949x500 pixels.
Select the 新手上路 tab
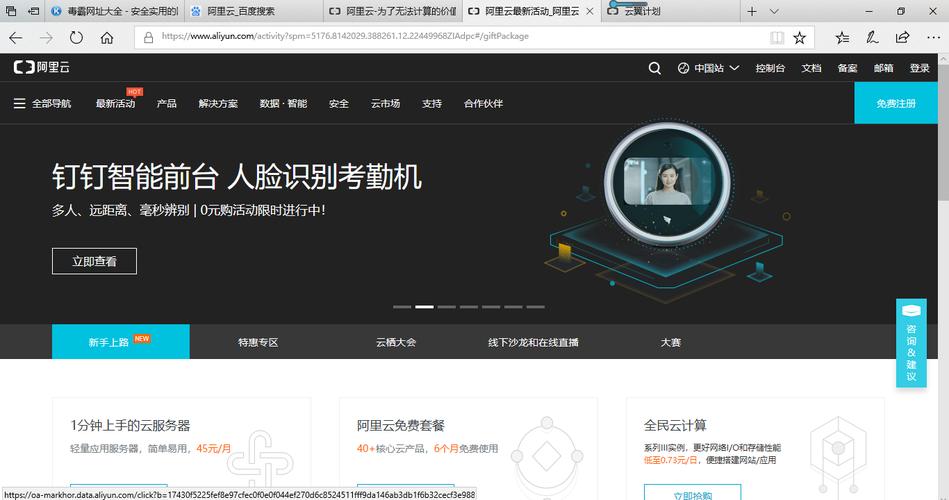click(x=120, y=341)
